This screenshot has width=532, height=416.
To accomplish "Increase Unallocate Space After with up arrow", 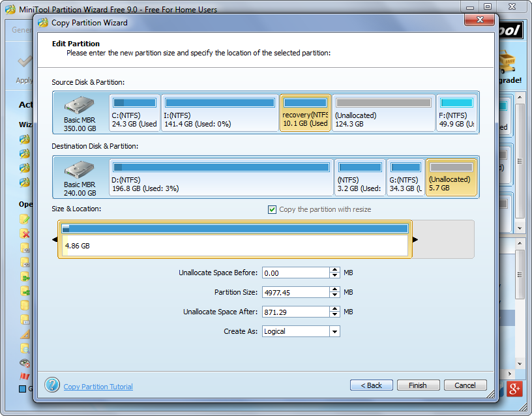I will tap(334, 309).
